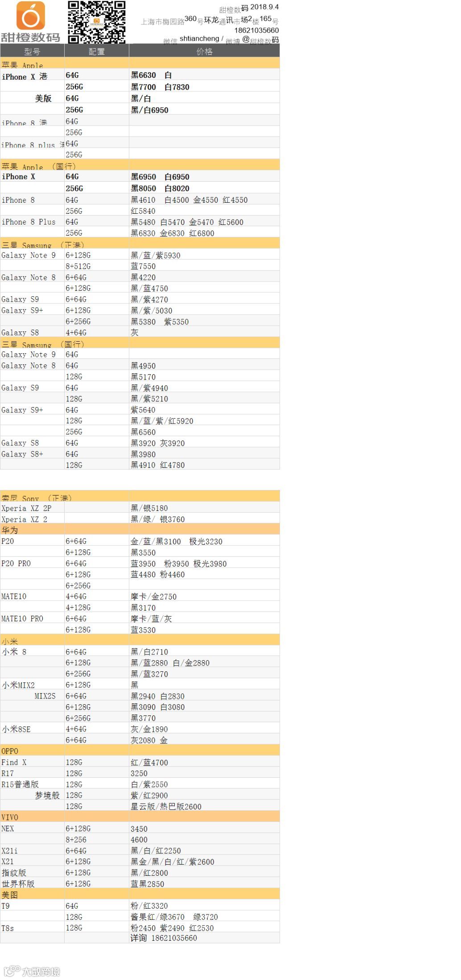The image size is (461, 980).
Task: Click the date text '2018.9.4'
Action: pos(264,7)
